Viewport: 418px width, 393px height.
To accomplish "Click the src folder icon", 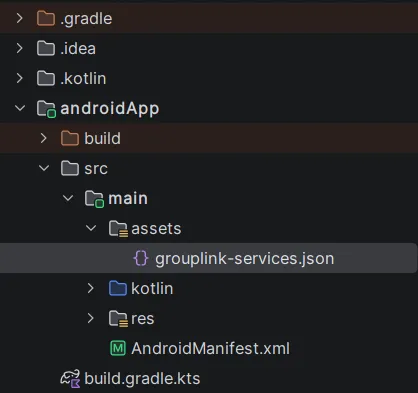I will (70, 168).
